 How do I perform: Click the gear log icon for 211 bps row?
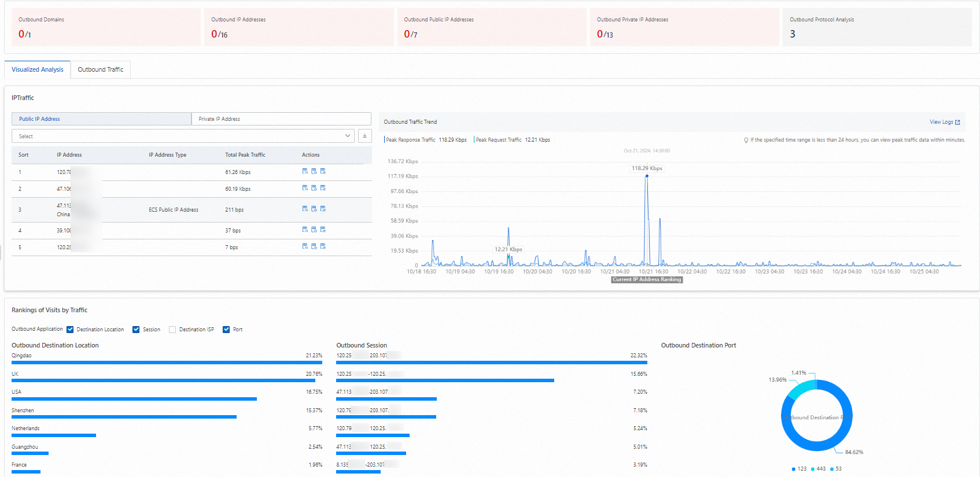(323, 209)
